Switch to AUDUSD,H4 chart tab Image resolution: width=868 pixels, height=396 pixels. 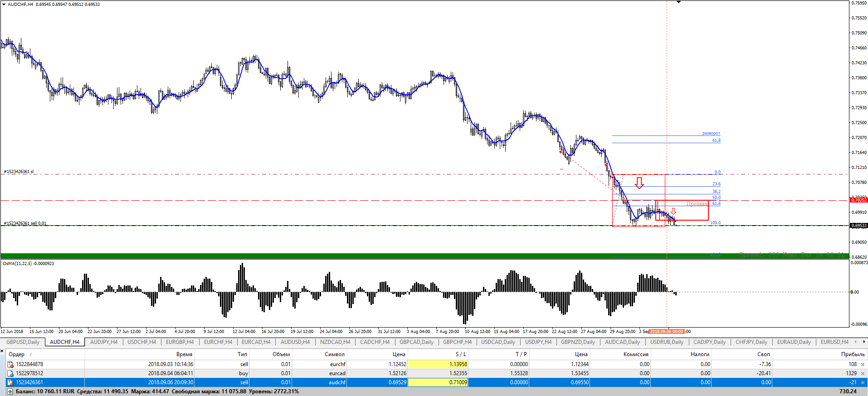(295, 342)
